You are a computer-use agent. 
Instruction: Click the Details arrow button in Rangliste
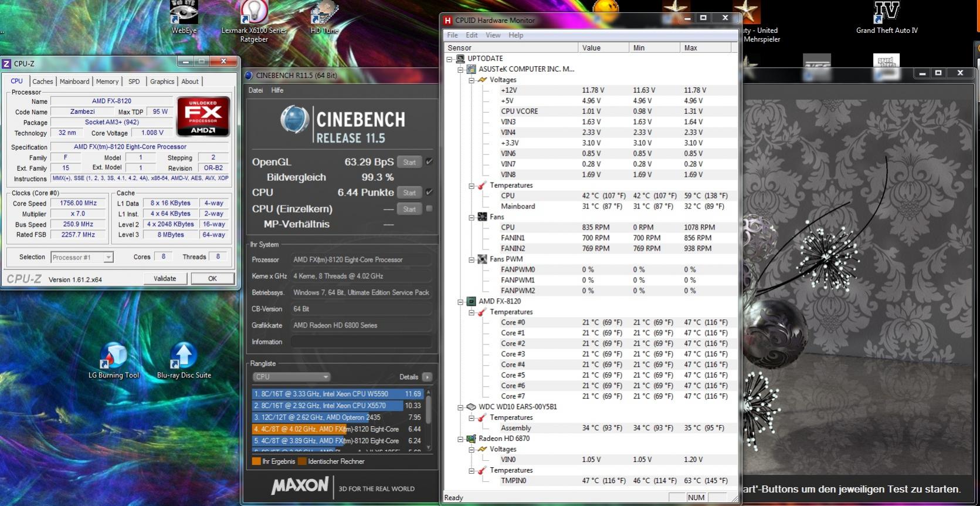pyautogui.click(x=427, y=377)
